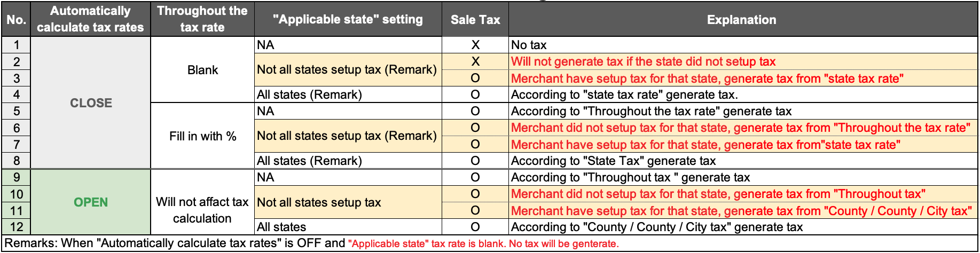Click the "Blank" tax rate cell
Image resolution: width=980 pixels, height=253 pixels.
(202, 70)
